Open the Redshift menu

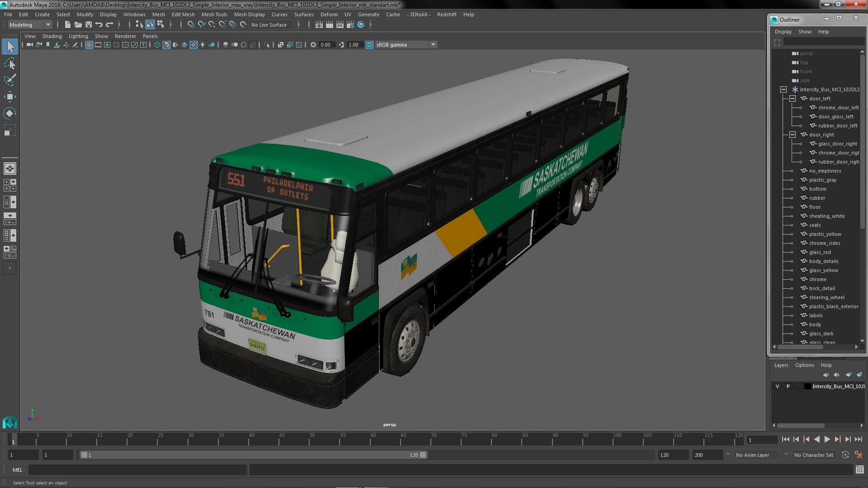point(447,14)
